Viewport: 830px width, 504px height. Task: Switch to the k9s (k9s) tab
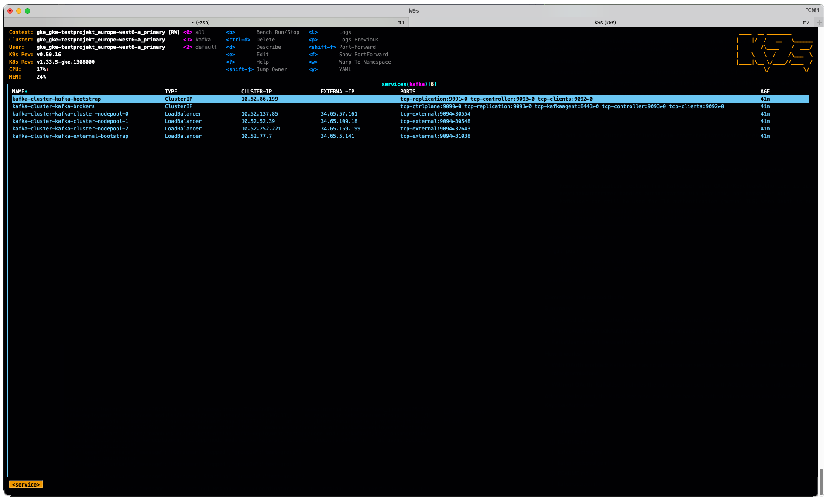click(x=605, y=22)
